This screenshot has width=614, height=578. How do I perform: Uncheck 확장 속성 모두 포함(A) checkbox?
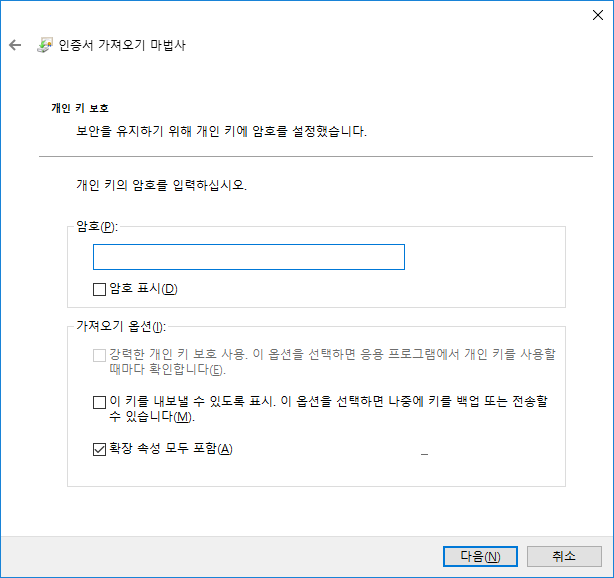pyautogui.click(x=99, y=449)
